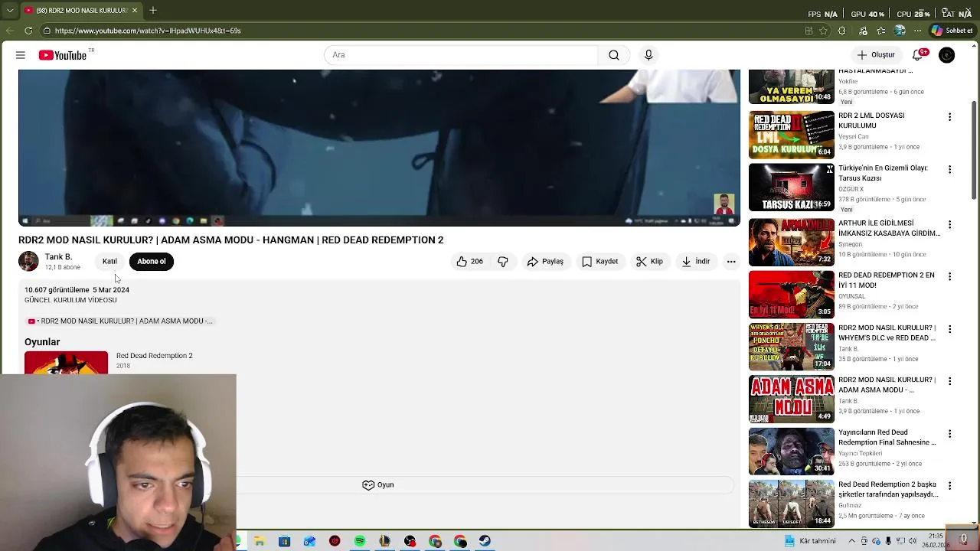Screen dimensions: 980x551
Task: Open the favorites list icon
Action: coord(882,31)
